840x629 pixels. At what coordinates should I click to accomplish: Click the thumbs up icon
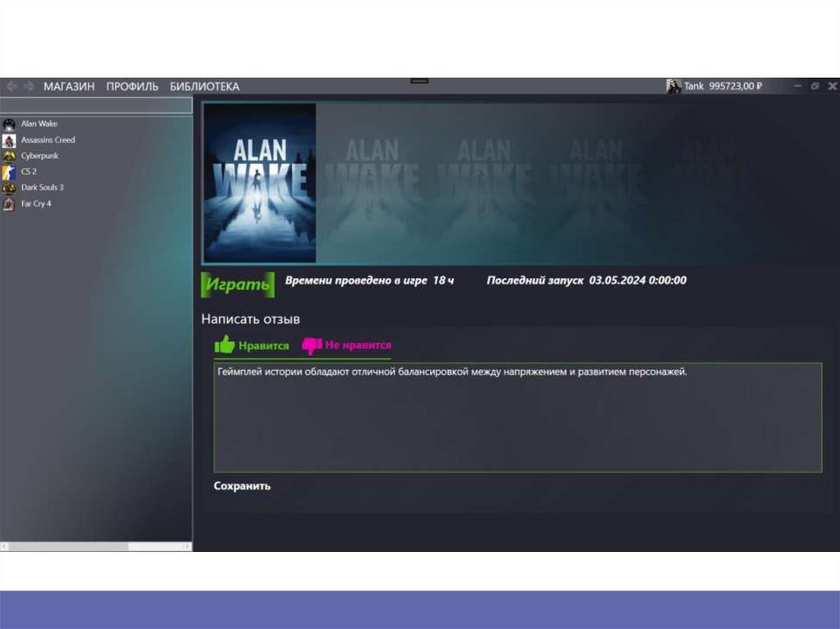[x=225, y=345]
